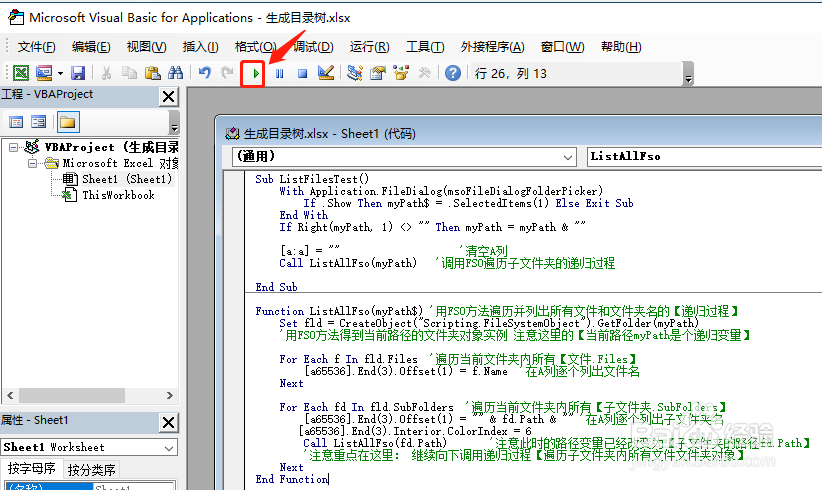The width and height of the screenshot is (822, 490).
Task: Select the Microsoft Excel objects folder
Action: tap(121, 164)
